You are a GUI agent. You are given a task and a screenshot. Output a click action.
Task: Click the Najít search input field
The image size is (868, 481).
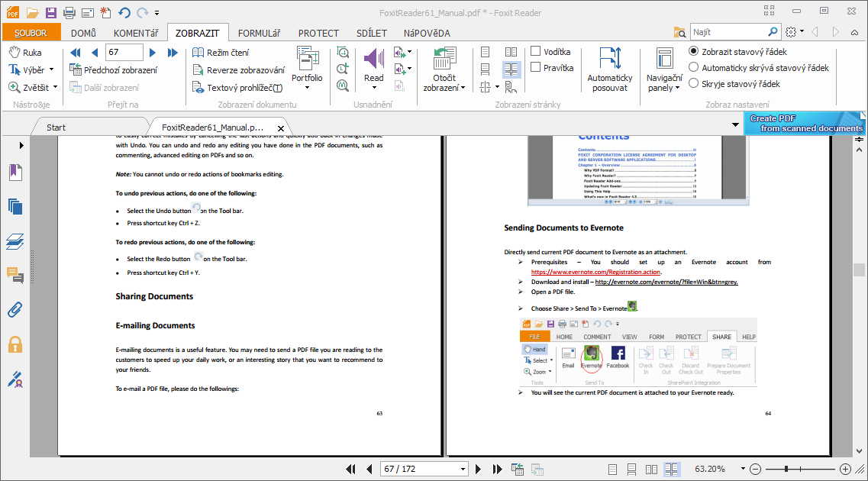pyautogui.click(x=728, y=32)
